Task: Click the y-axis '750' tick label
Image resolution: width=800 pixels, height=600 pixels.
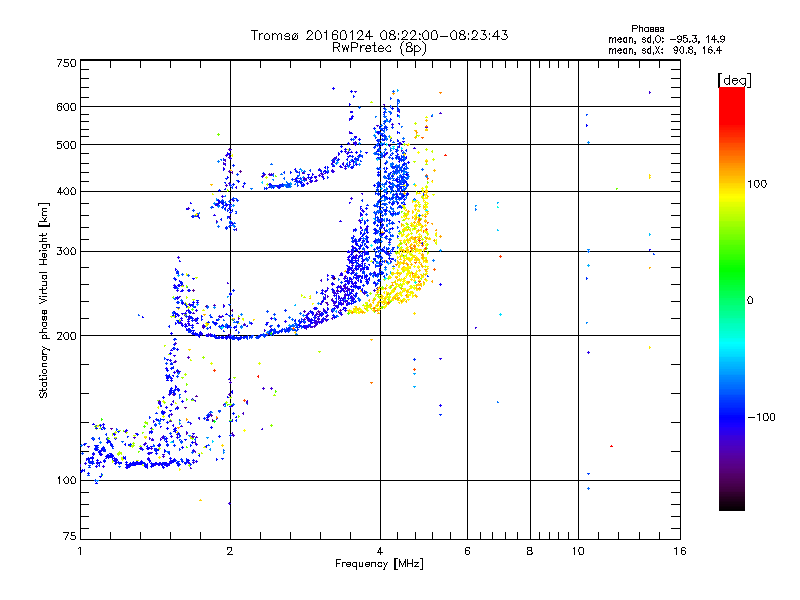Action: (67, 63)
